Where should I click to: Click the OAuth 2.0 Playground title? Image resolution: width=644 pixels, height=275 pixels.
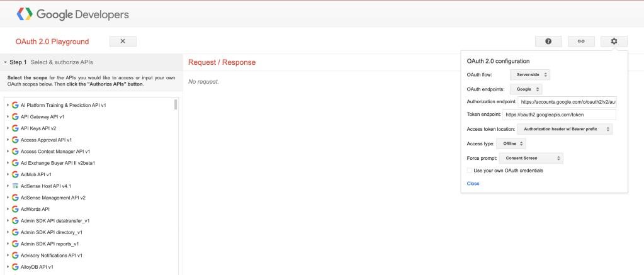52,42
